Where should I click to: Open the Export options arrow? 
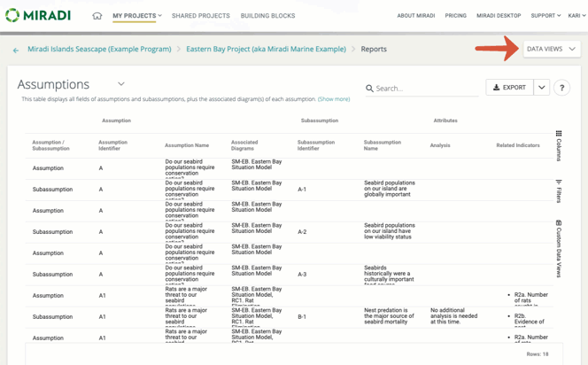[x=541, y=88]
